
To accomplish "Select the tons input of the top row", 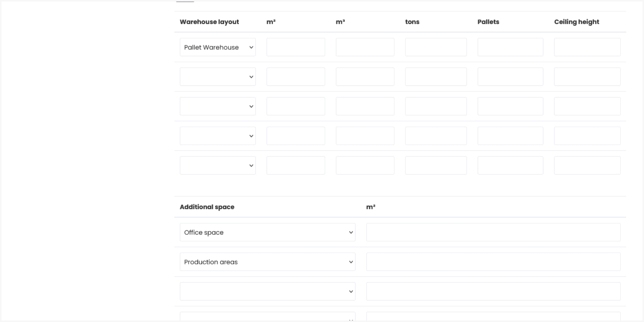I will pos(436,47).
